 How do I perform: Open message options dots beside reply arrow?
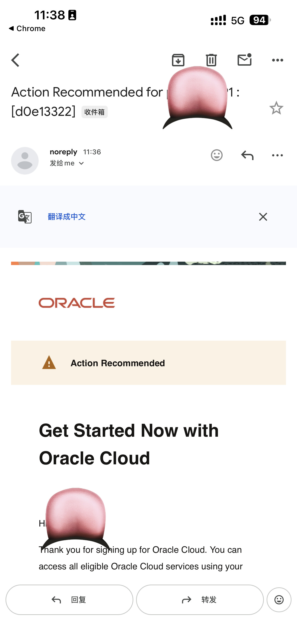[277, 155]
